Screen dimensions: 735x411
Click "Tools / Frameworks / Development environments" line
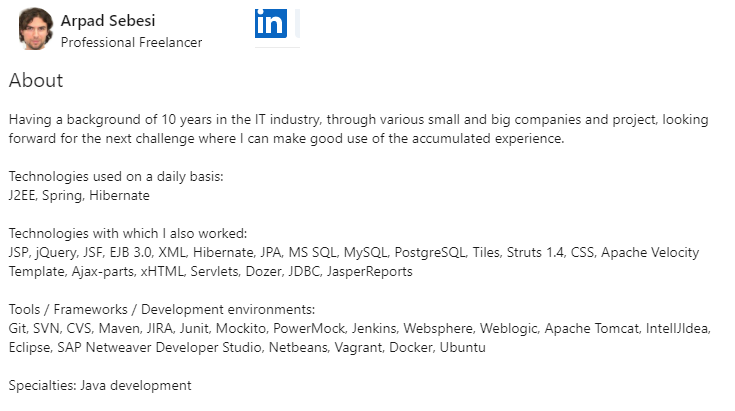click(161, 309)
